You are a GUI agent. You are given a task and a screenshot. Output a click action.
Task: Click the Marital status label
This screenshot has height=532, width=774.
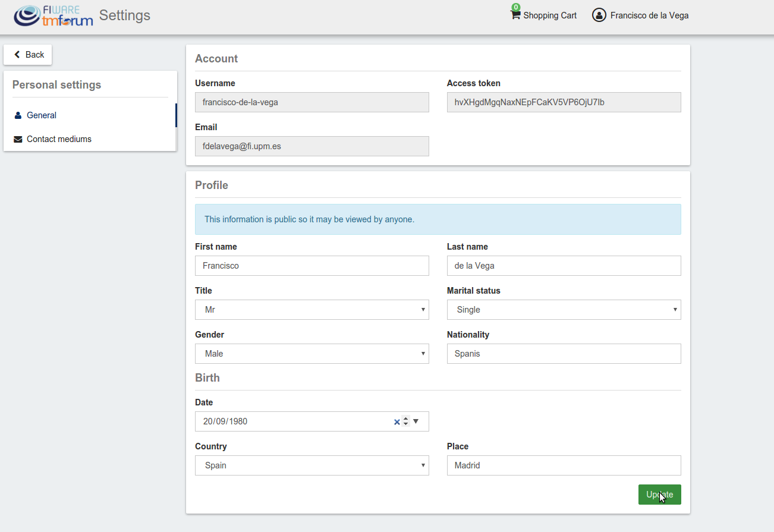pyautogui.click(x=474, y=291)
